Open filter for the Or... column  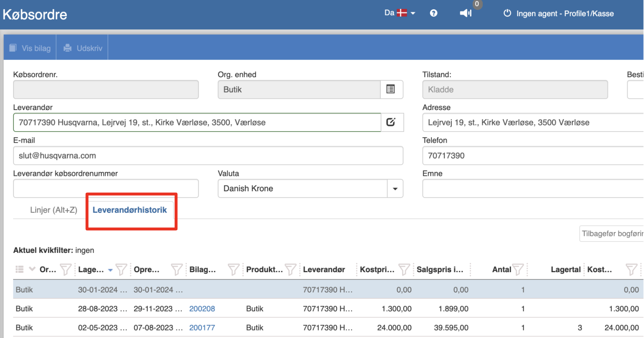[x=65, y=269]
